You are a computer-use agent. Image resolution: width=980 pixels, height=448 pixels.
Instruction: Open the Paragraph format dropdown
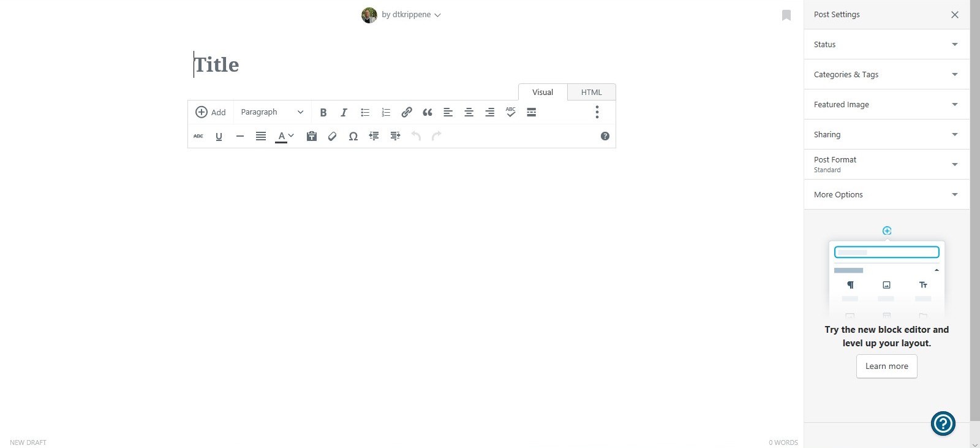pyautogui.click(x=272, y=112)
